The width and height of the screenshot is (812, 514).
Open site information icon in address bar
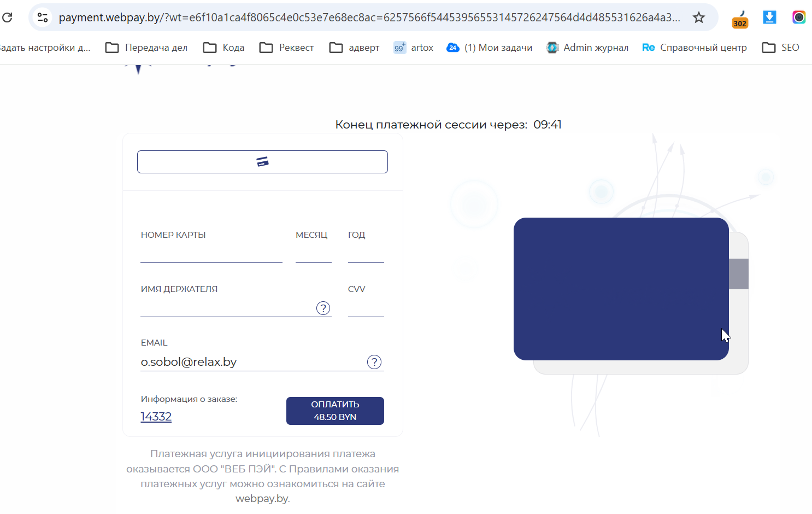43,17
